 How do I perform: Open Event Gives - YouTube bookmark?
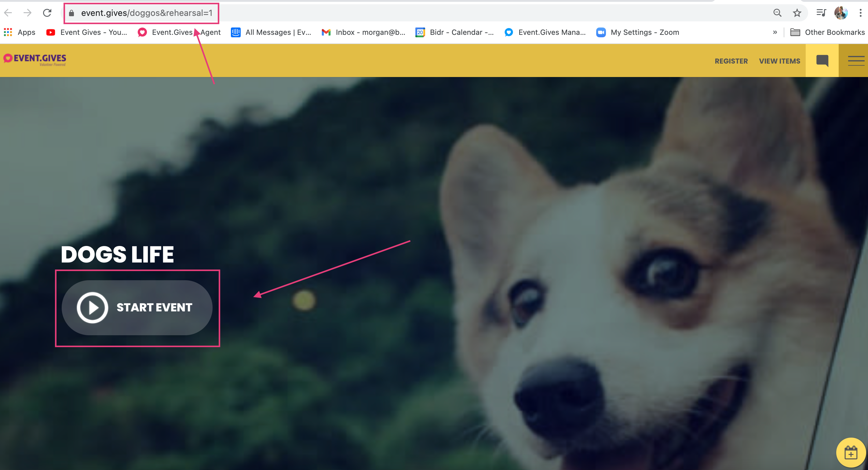(87, 32)
